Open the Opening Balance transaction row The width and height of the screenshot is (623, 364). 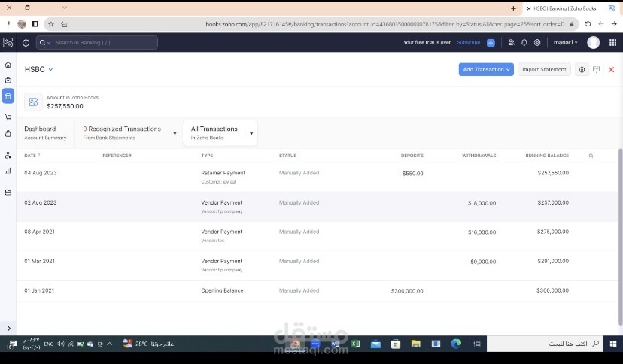coord(317,290)
